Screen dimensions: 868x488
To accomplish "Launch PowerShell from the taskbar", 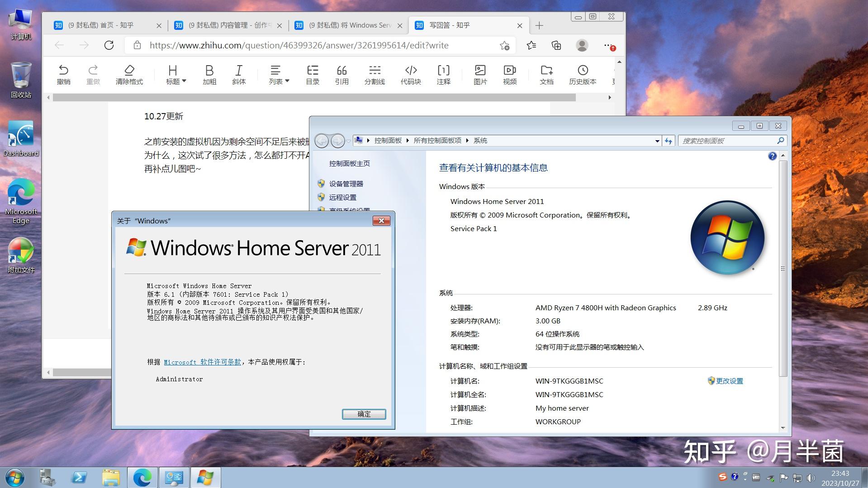I will click(80, 478).
